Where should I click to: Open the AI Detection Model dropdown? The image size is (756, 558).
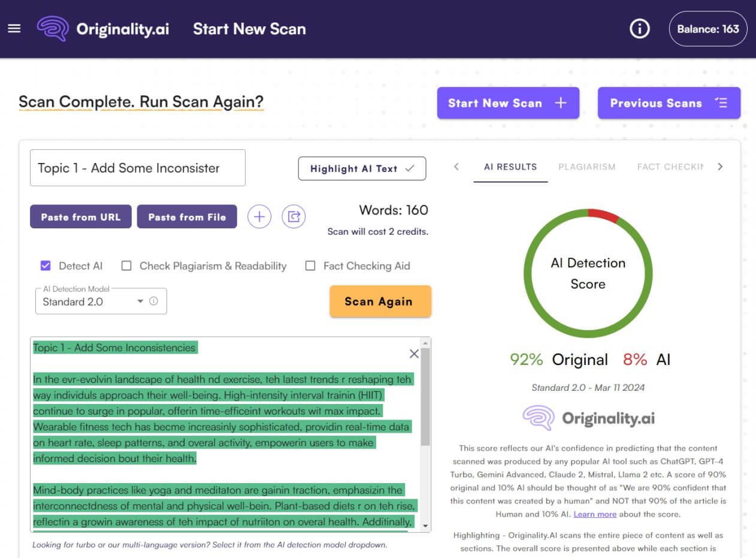click(x=101, y=301)
